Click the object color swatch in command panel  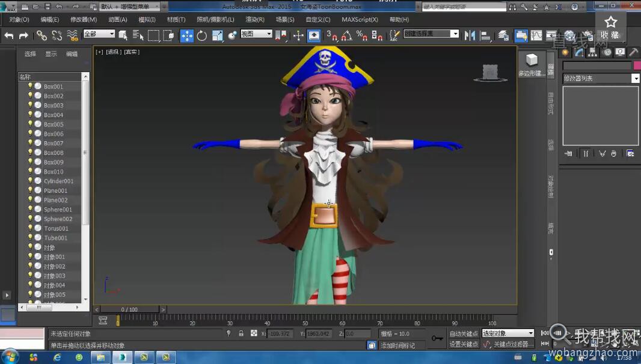click(637, 65)
